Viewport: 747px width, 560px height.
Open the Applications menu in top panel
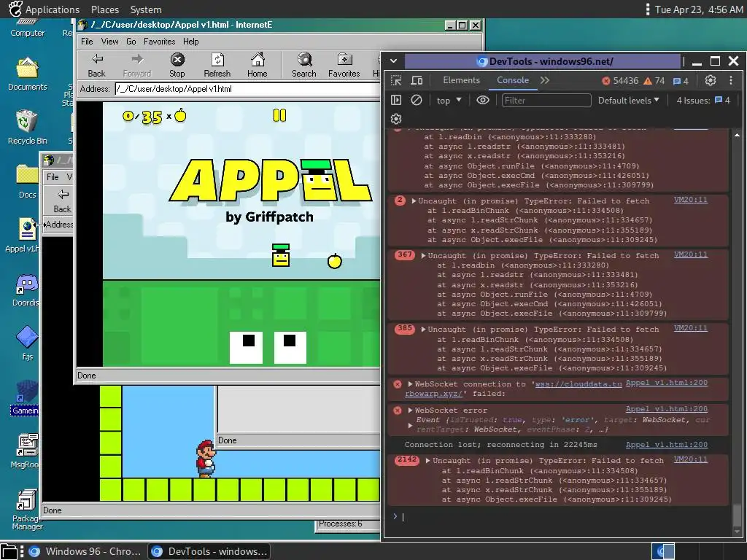click(53, 9)
